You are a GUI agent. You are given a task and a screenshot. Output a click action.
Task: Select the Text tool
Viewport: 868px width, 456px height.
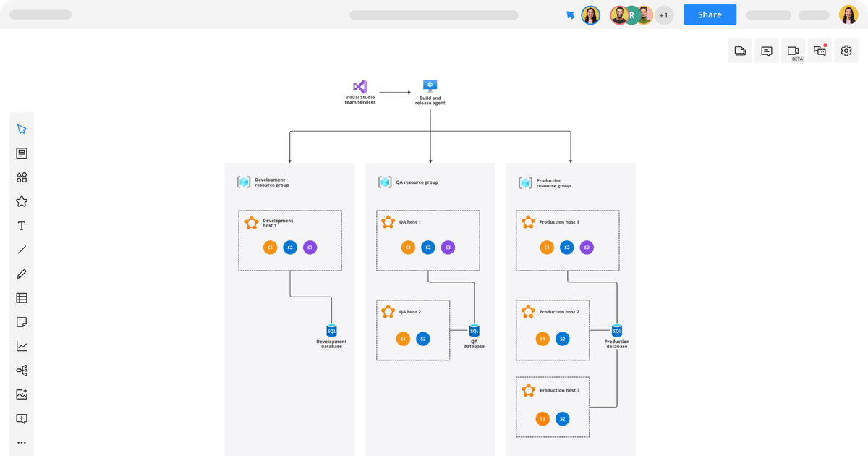22,225
